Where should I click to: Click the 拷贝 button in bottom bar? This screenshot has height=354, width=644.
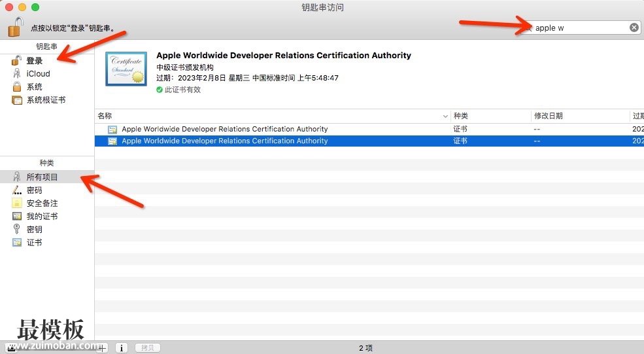click(148, 348)
